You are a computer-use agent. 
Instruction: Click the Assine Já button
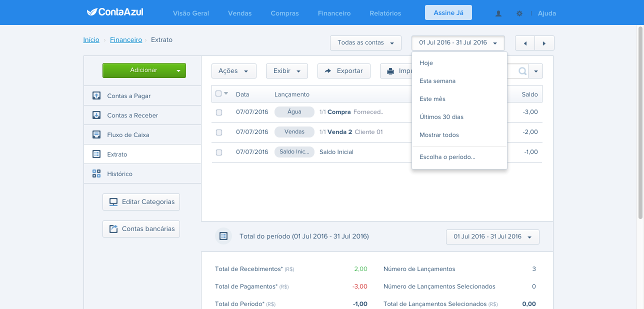click(448, 12)
